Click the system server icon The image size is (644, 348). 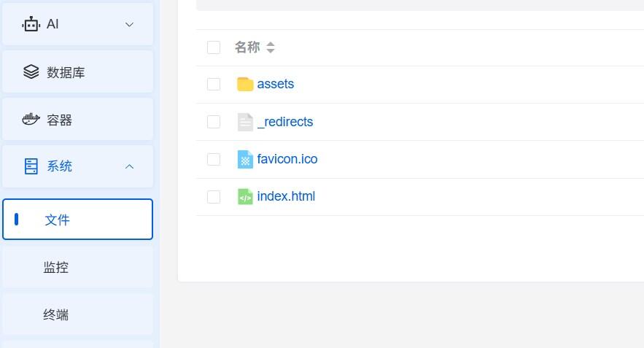pos(31,166)
